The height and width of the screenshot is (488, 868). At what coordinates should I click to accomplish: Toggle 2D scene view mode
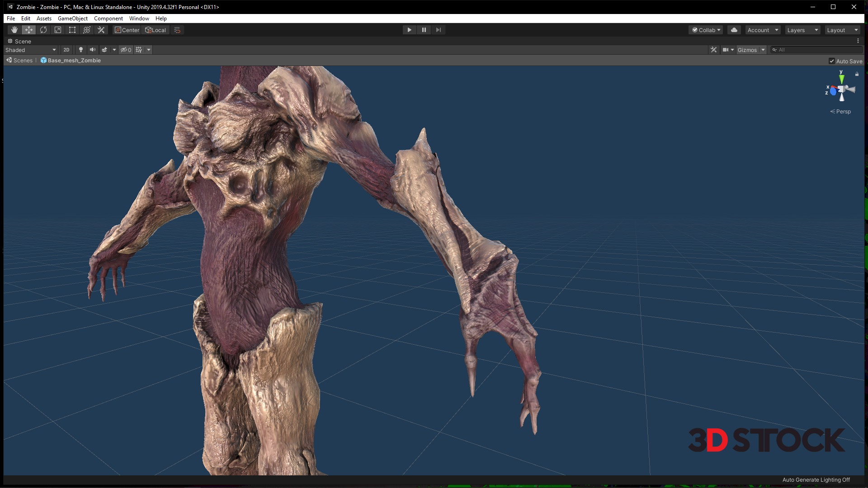coord(66,50)
